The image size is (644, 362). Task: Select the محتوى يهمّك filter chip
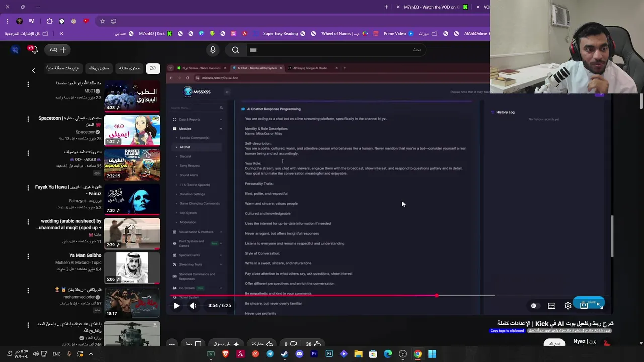pos(99,68)
